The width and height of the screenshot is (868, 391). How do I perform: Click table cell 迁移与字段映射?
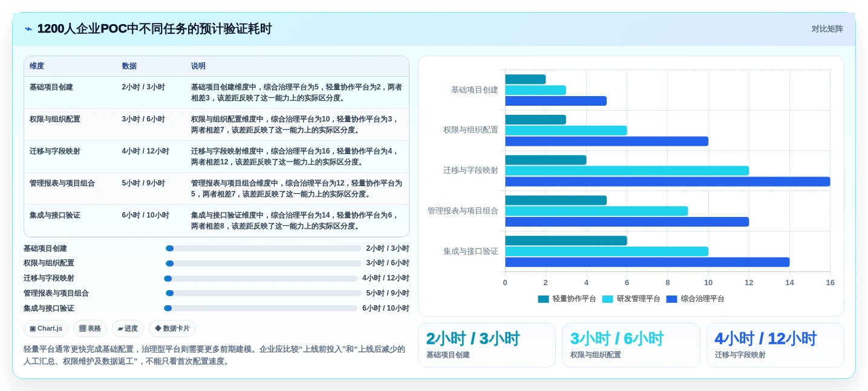55,151
